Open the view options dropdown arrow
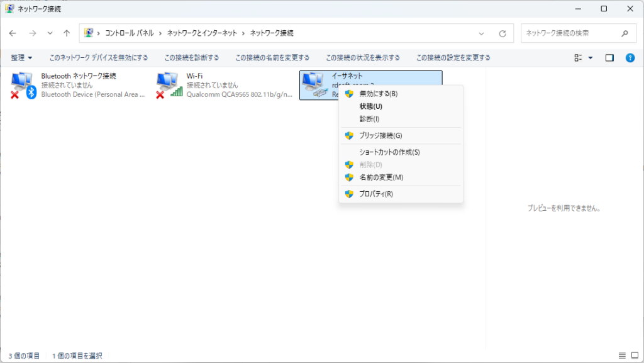This screenshot has height=363, width=644. [x=591, y=58]
